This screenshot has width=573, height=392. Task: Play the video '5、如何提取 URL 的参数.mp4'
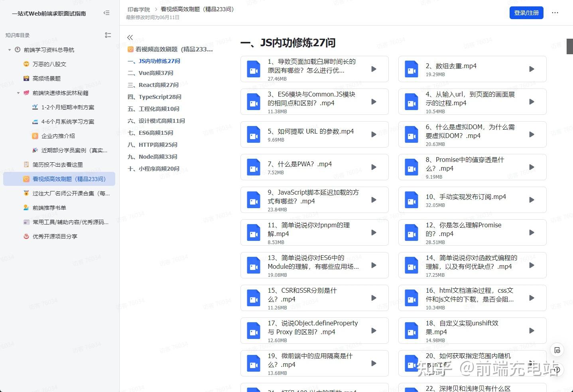(374, 134)
